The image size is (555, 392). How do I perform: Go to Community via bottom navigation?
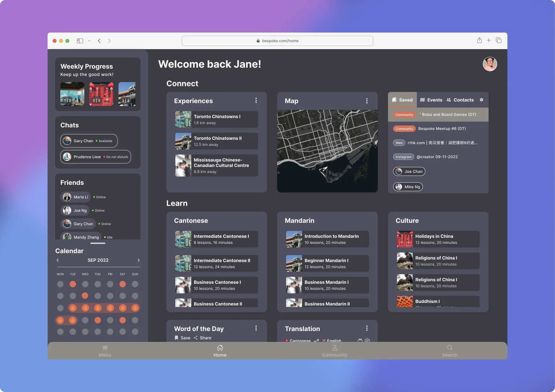point(335,351)
